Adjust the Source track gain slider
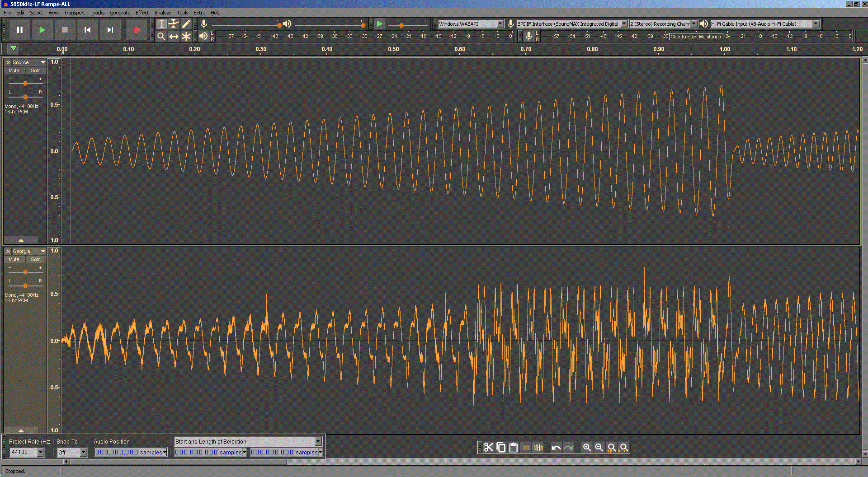 (25, 83)
